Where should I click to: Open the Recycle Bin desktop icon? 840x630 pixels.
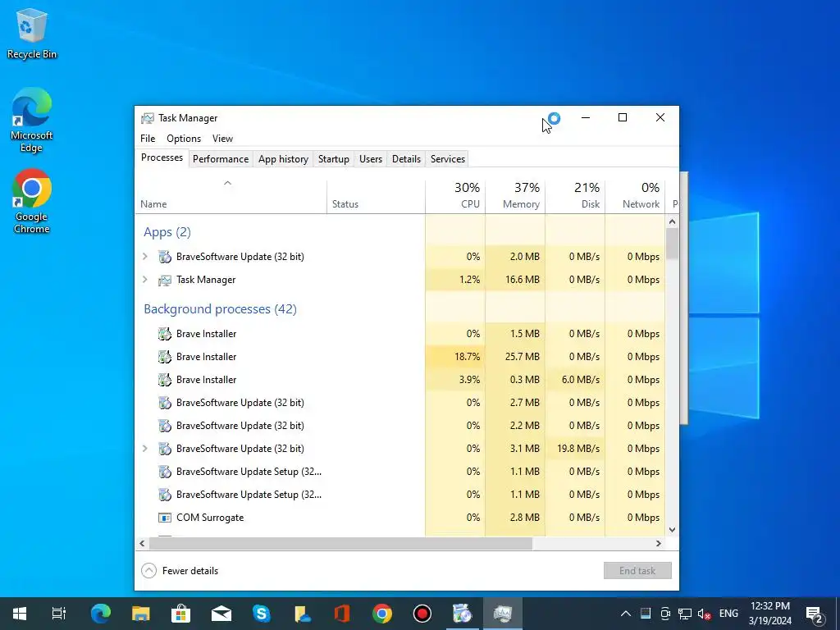(x=32, y=34)
